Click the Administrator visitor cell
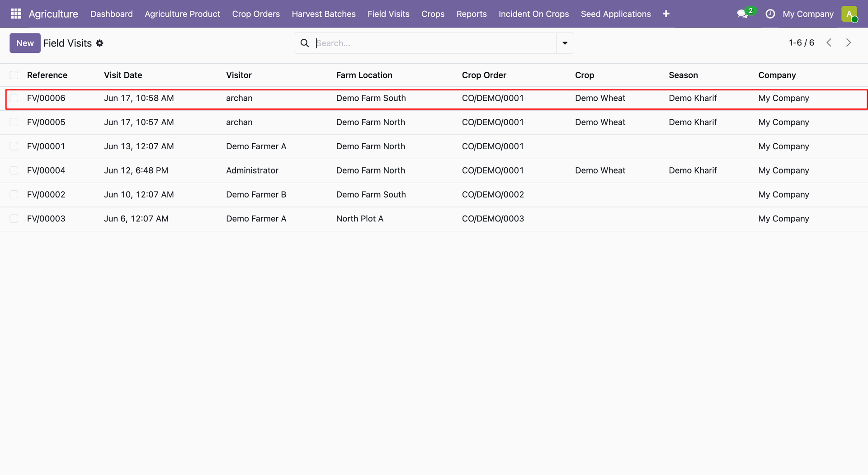Image resolution: width=868 pixels, height=475 pixels. (x=252, y=170)
